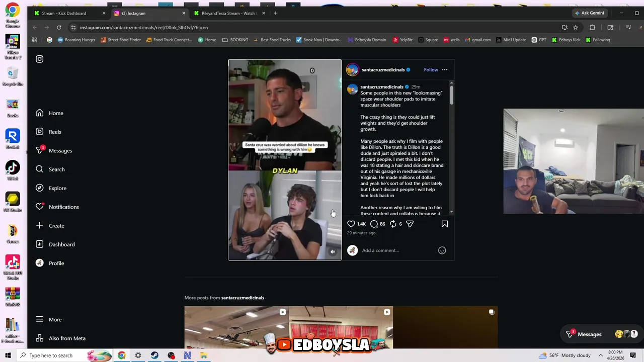Click the caption scrollbar
The width and height of the screenshot is (644, 362).
pyautogui.click(x=451, y=94)
